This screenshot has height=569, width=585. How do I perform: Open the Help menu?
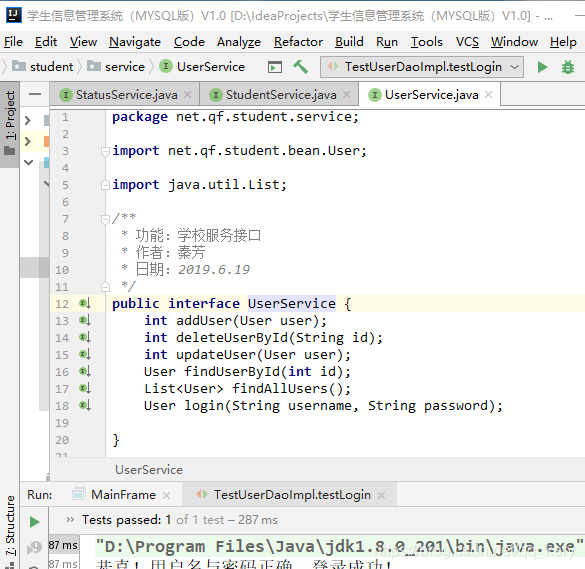pyautogui.click(x=563, y=42)
